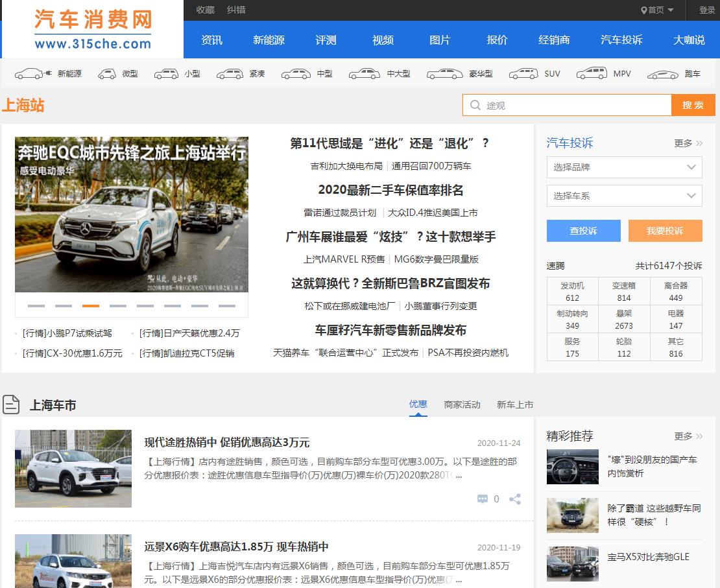
Task: Choose the 紧凑 car category icon
Action: 230,73
